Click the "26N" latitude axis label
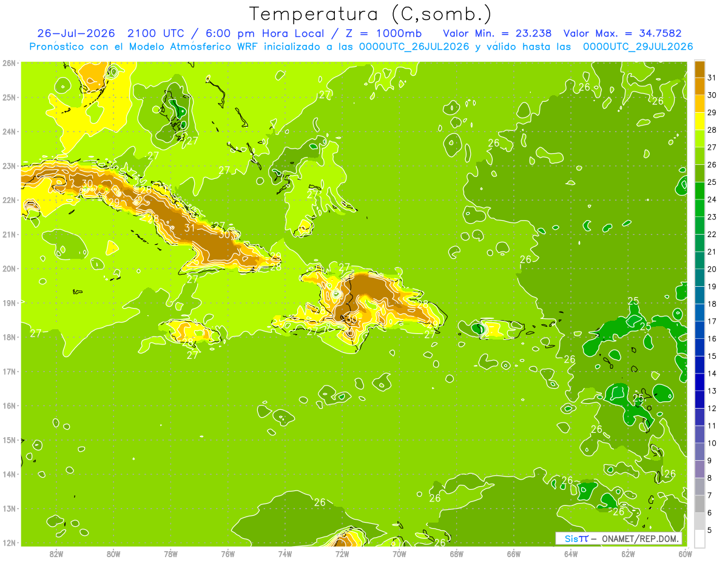 9,63
